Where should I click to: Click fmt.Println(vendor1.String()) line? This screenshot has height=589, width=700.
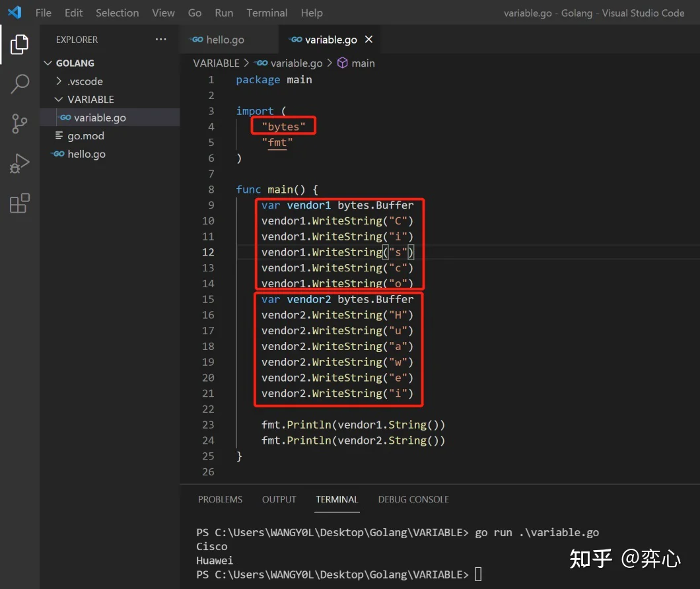(x=353, y=425)
